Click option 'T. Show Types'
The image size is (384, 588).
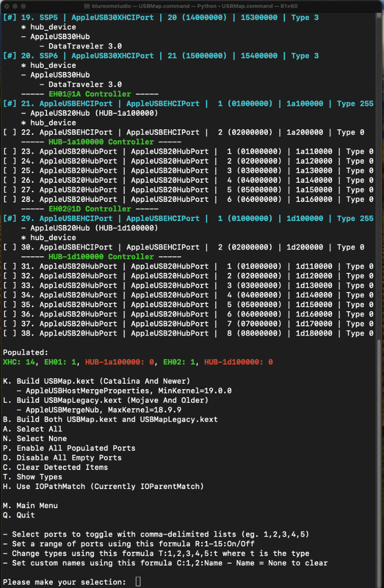click(x=32, y=476)
